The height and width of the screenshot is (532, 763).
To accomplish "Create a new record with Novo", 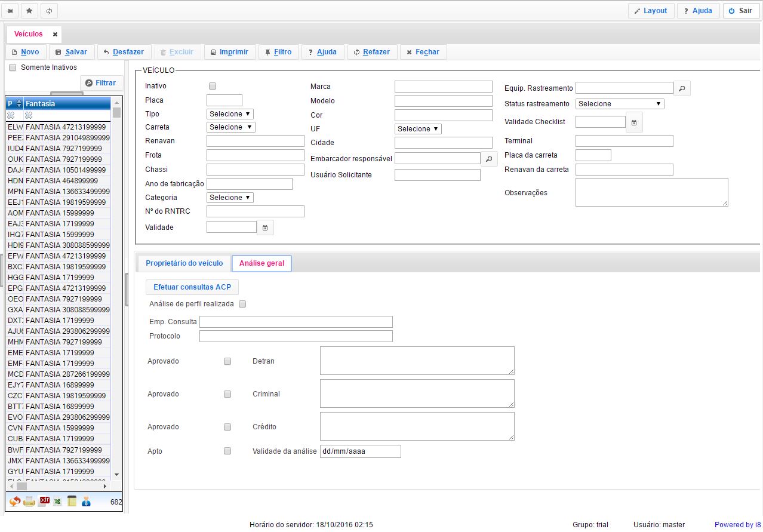I will [x=26, y=52].
